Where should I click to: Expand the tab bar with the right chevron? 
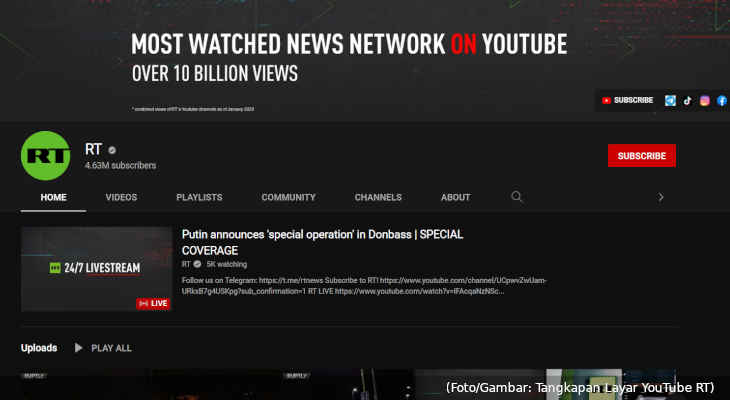660,197
